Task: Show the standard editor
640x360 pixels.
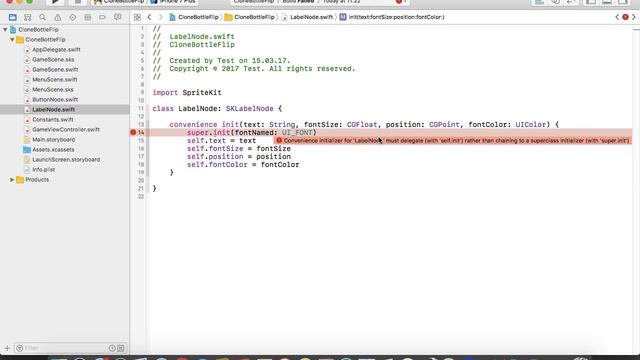Action: coord(539,2)
